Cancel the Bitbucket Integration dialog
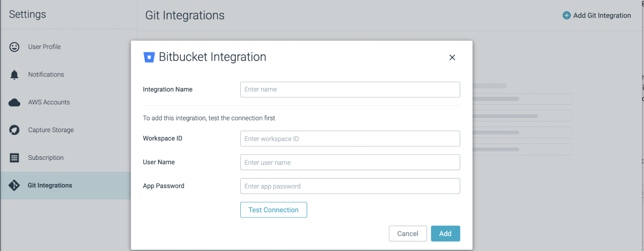Screen dimensions: 644x251 point(408,234)
